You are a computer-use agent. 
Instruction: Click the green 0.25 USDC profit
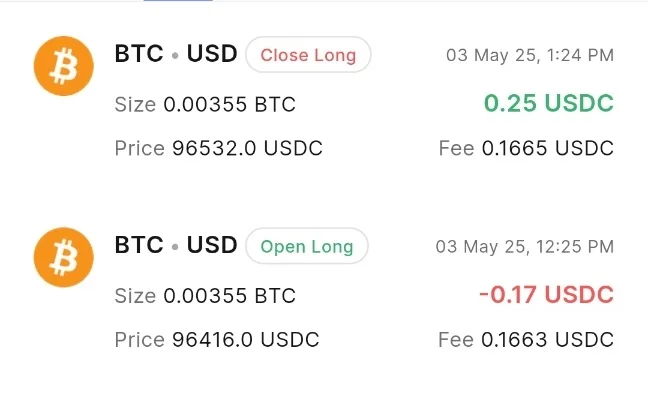548,104
